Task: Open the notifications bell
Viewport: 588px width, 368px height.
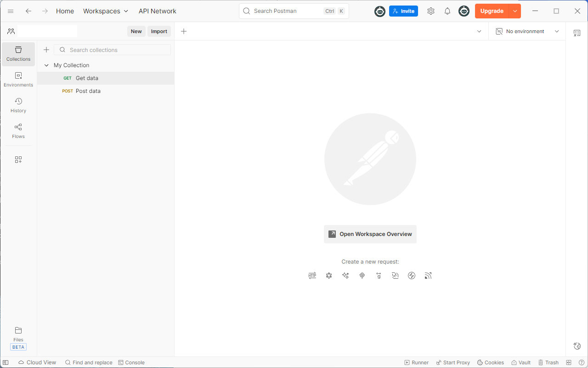Action: coord(447,11)
